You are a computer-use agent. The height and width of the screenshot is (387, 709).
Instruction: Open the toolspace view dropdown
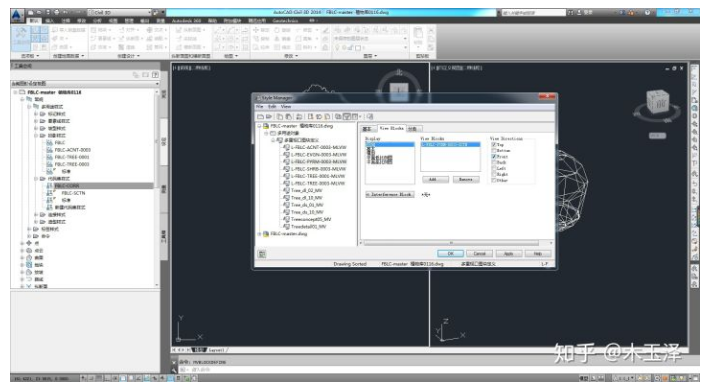click(85, 84)
